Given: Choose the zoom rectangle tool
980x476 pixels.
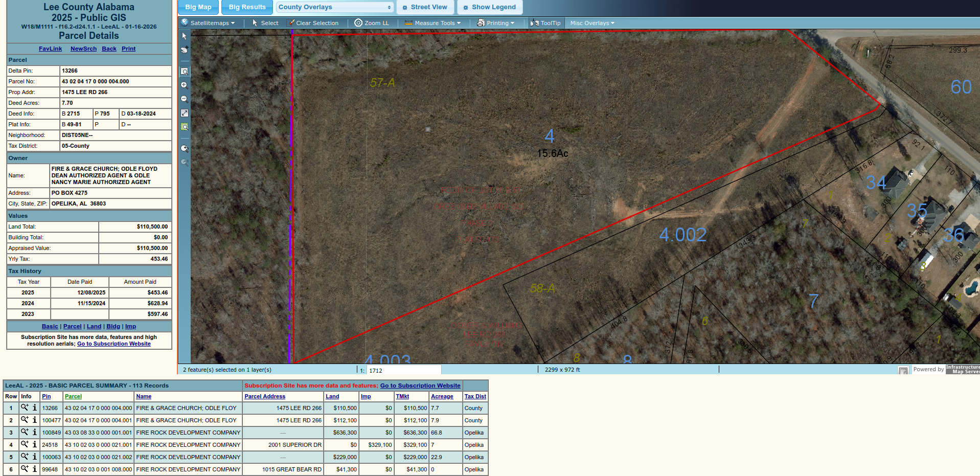Looking at the screenshot, I should [185, 72].
